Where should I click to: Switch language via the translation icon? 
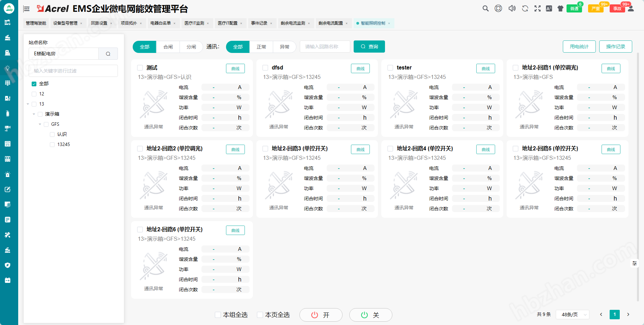pyautogui.click(x=549, y=8)
